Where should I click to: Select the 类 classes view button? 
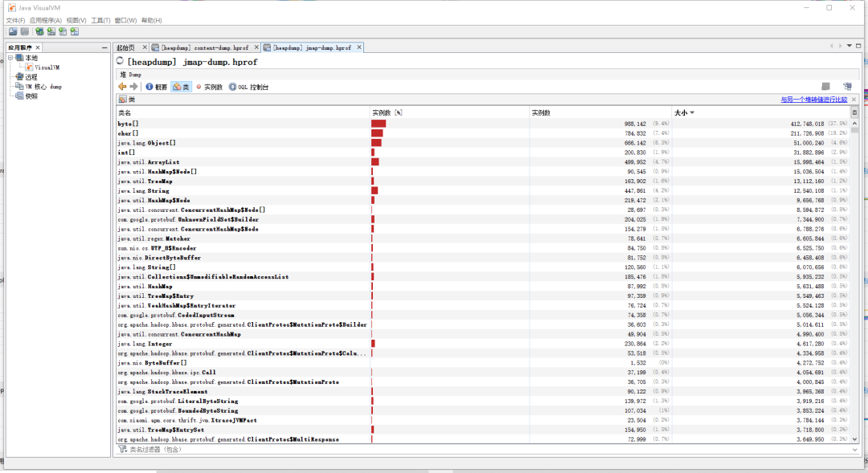181,87
